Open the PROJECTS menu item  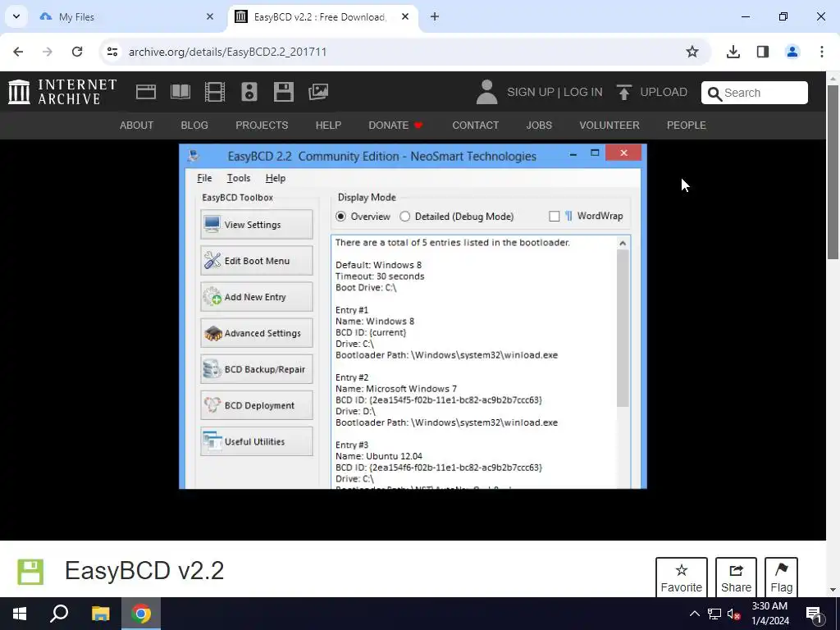pos(262,126)
